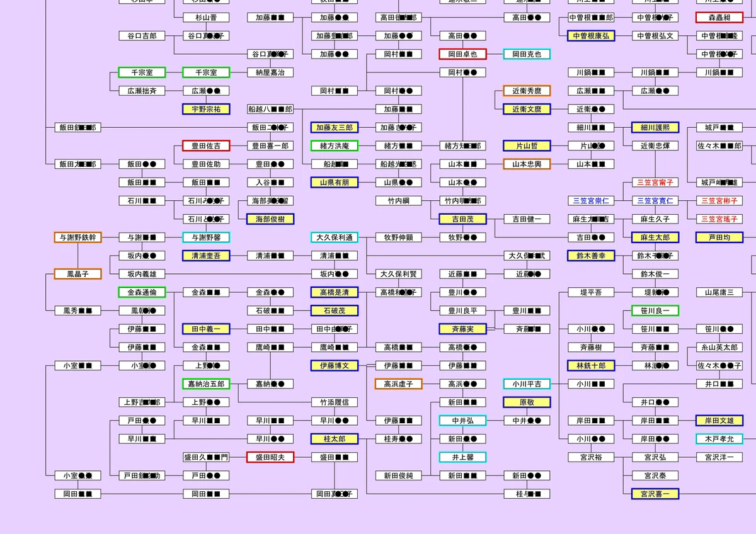Image resolution: width=756 pixels, height=534 pixels.
Task: Click the 山本忠興 box
Action: coord(527,164)
